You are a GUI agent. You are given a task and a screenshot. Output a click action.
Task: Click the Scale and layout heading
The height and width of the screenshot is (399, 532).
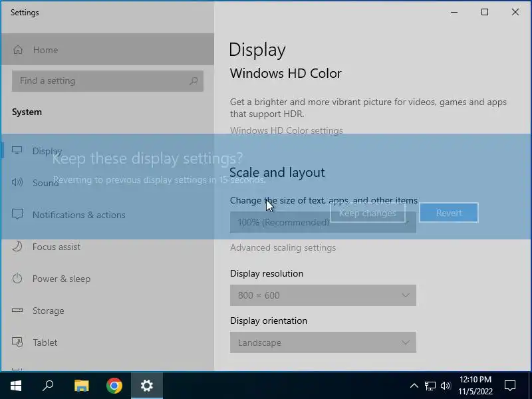pyautogui.click(x=277, y=173)
